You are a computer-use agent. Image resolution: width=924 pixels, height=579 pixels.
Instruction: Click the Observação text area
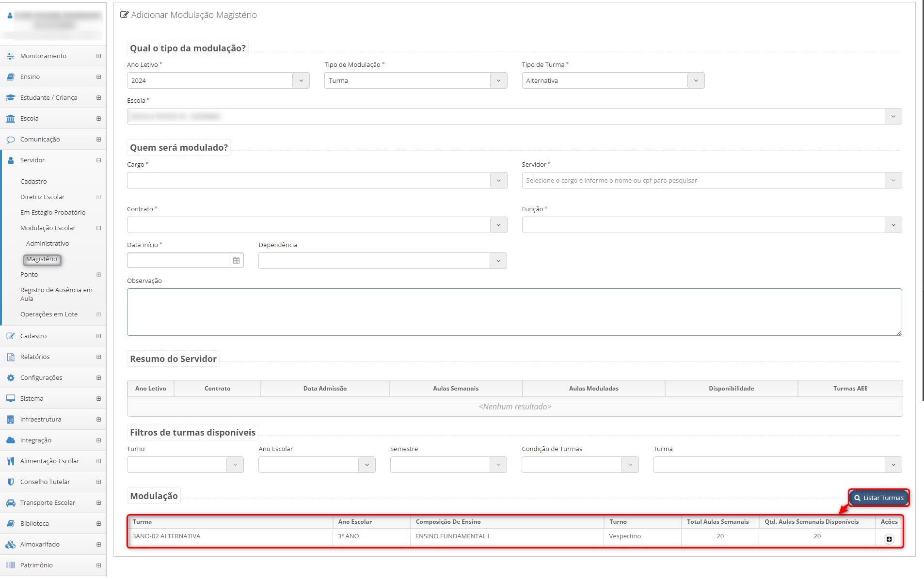click(x=514, y=313)
